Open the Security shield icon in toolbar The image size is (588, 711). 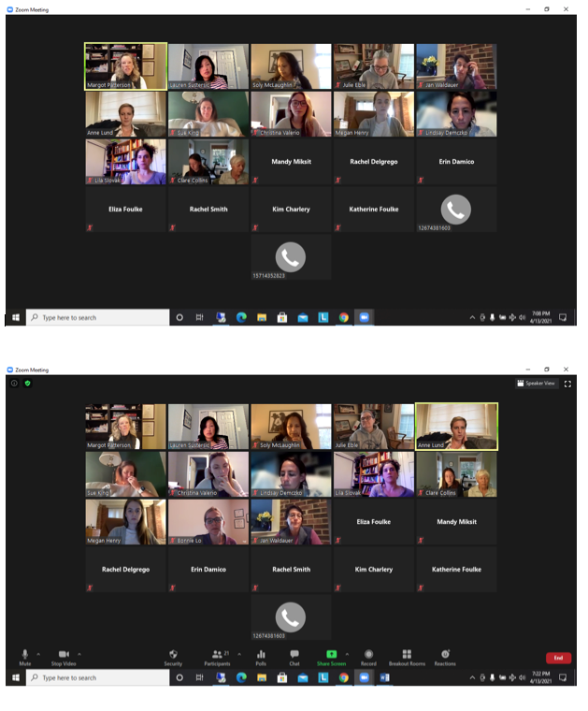pyautogui.click(x=173, y=654)
